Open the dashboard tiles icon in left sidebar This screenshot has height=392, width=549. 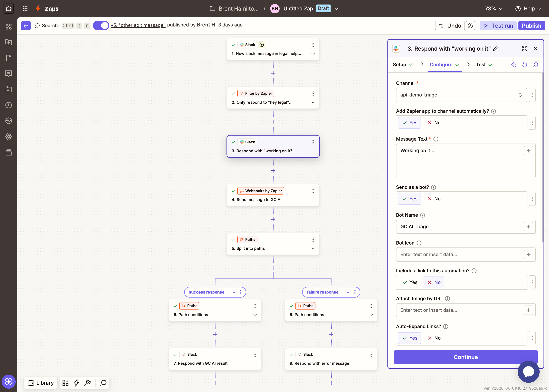point(9,26)
